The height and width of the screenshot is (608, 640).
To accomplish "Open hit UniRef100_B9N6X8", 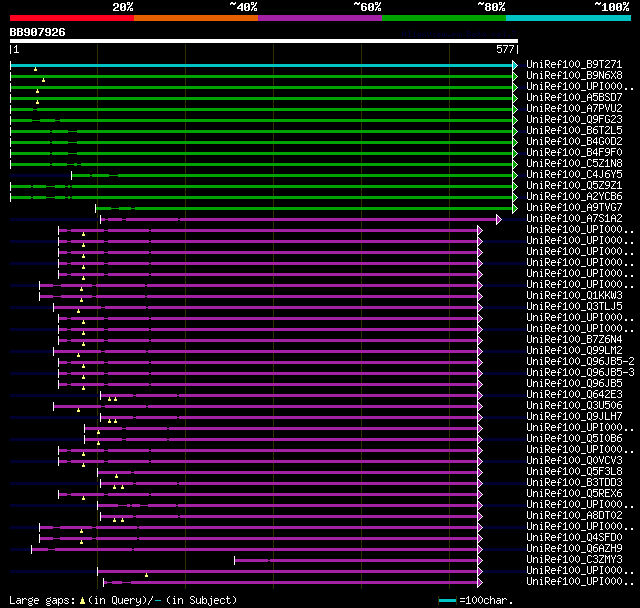I will point(574,75).
